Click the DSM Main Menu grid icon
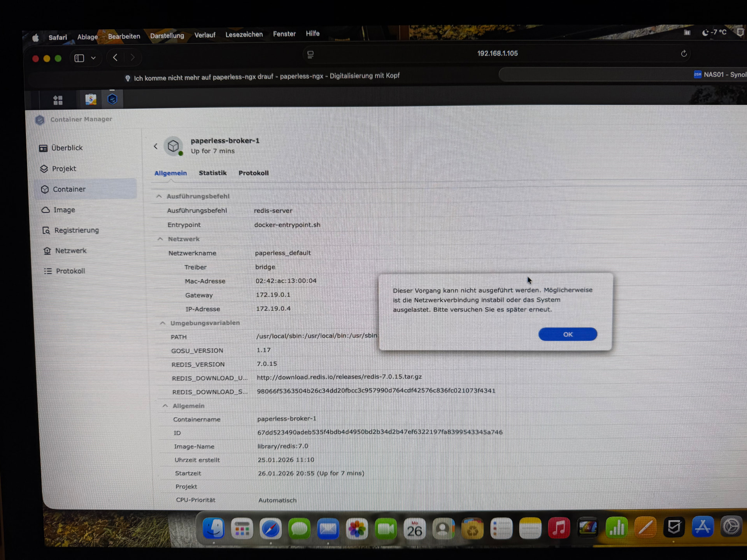 click(58, 100)
